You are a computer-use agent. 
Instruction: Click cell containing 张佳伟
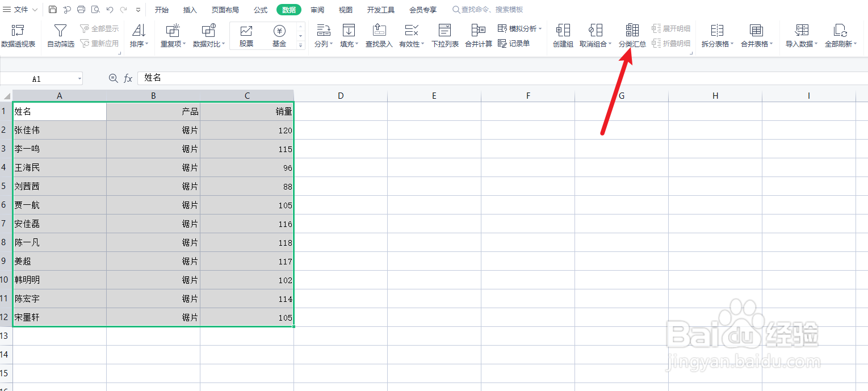click(x=60, y=130)
